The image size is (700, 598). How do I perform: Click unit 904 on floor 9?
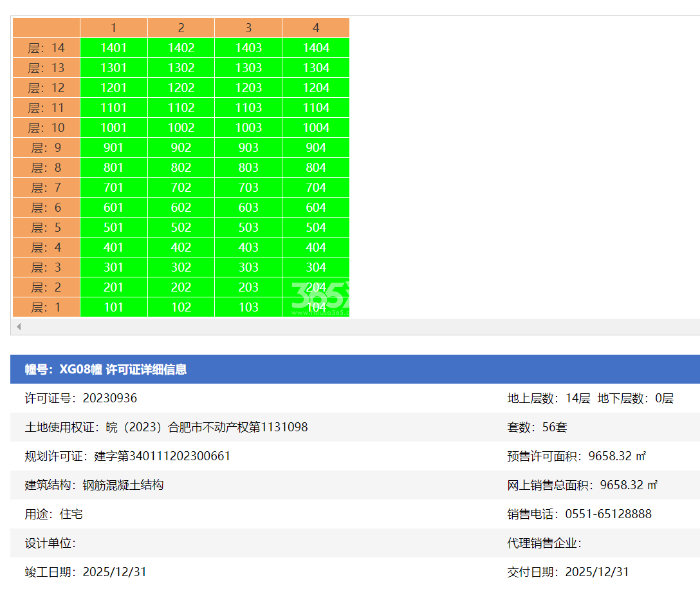click(316, 147)
